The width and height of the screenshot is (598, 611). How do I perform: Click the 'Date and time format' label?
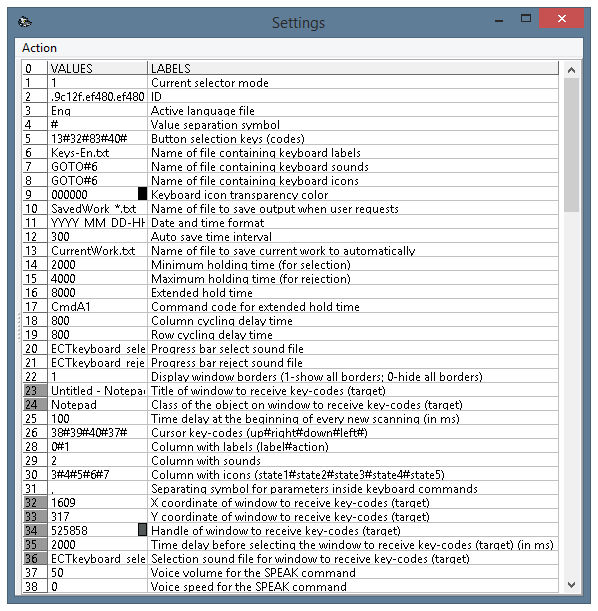coord(207,223)
